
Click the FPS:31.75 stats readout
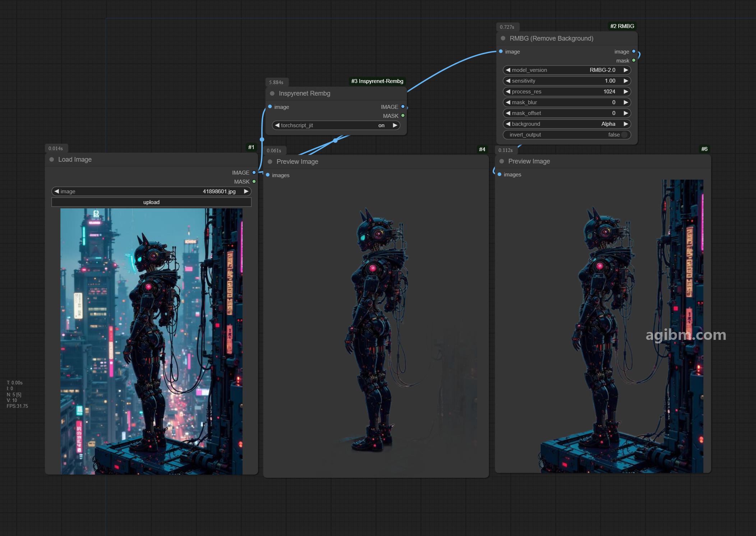(x=17, y=406)
